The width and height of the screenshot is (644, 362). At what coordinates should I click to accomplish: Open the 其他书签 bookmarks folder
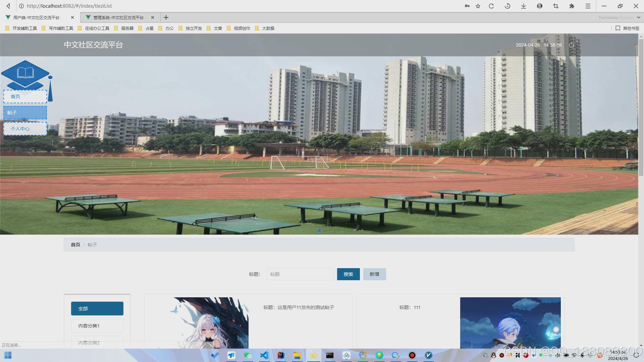pyautogui.click(x=628, y=28)
